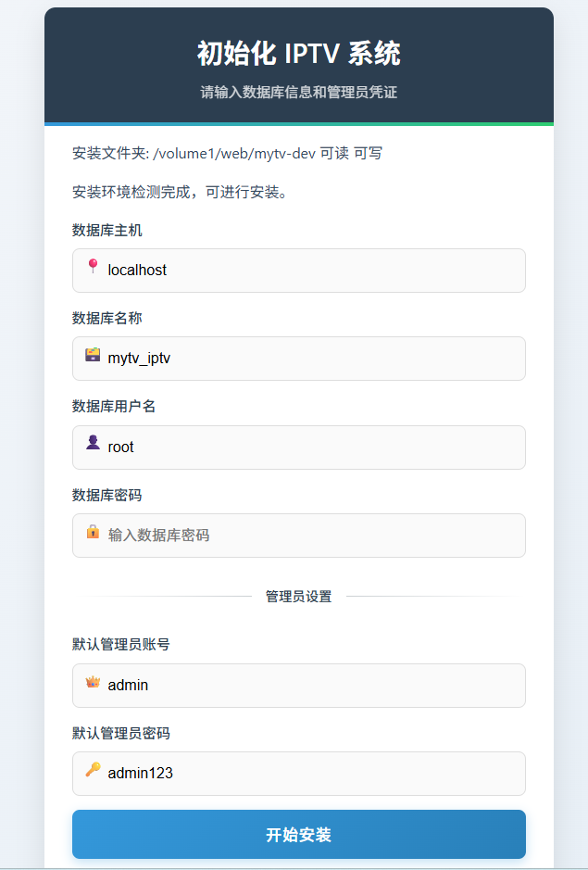Focus the default admin account field
This screenshot has height=870, width=588.
[299, 686]
